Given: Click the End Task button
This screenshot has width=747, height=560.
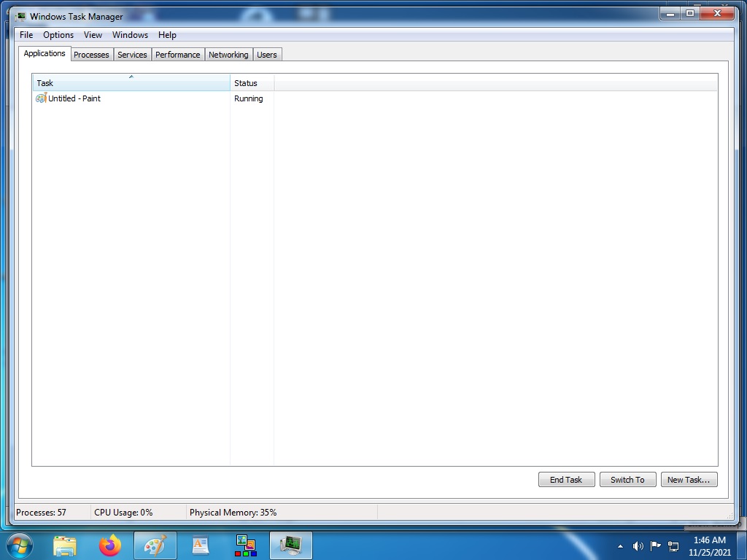Looking at the screenshot, I should [566, 480].
